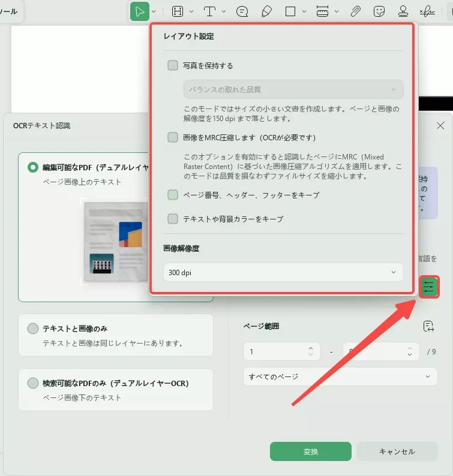Select the cursor selection tool
The height and width of the screenshot is (476, 453).
(139, 12)
